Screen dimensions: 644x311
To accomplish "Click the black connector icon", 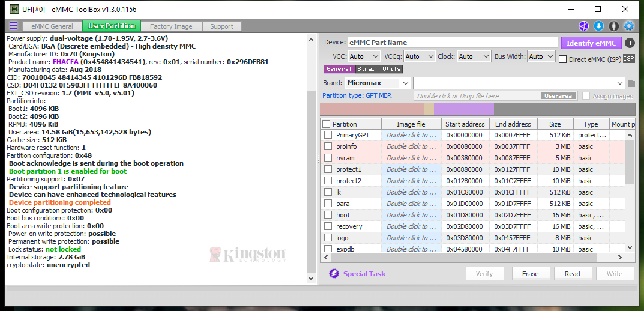I will [613, 26].
